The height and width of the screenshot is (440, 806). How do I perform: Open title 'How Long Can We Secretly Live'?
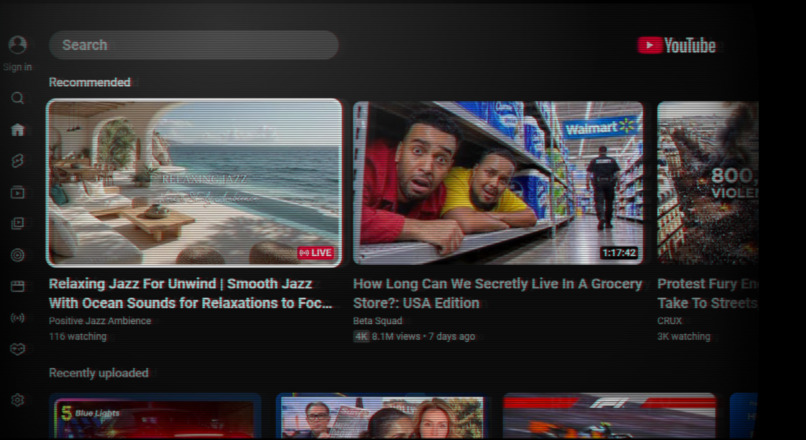[x=497, y=293]
